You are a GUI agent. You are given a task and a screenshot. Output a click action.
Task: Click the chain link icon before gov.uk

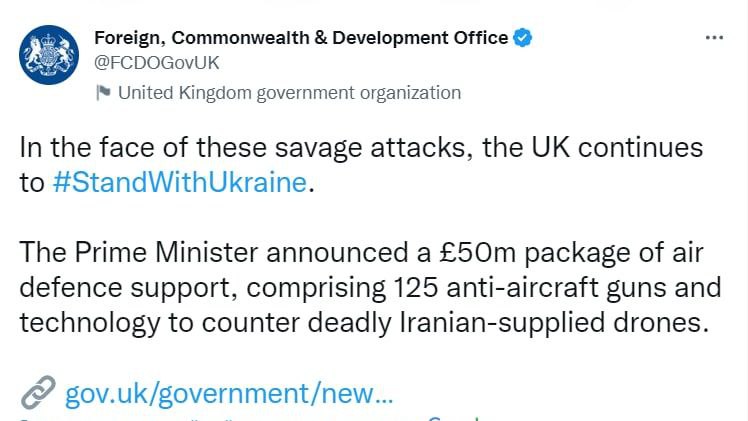tap(37, 393)
